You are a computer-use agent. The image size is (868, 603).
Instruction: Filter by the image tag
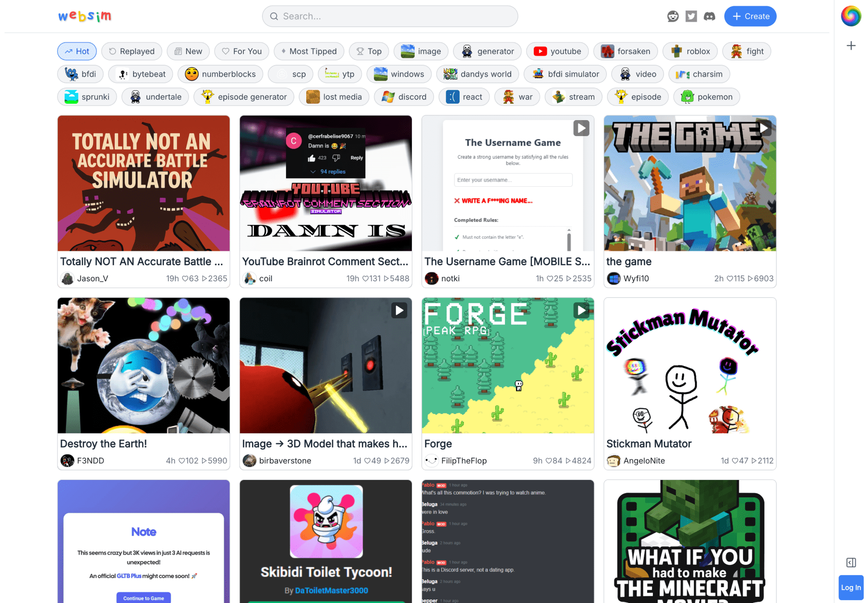pyautogui.click(x=421, y=51)
